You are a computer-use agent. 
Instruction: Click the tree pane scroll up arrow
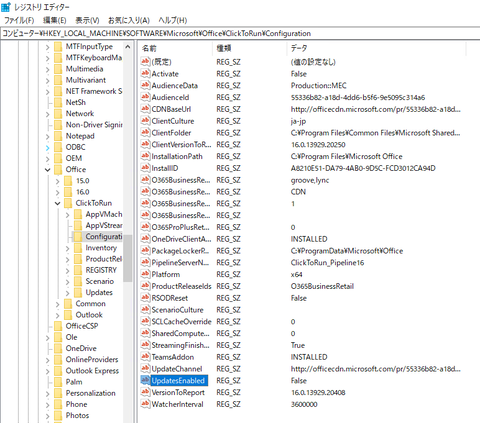coord(128,47)
